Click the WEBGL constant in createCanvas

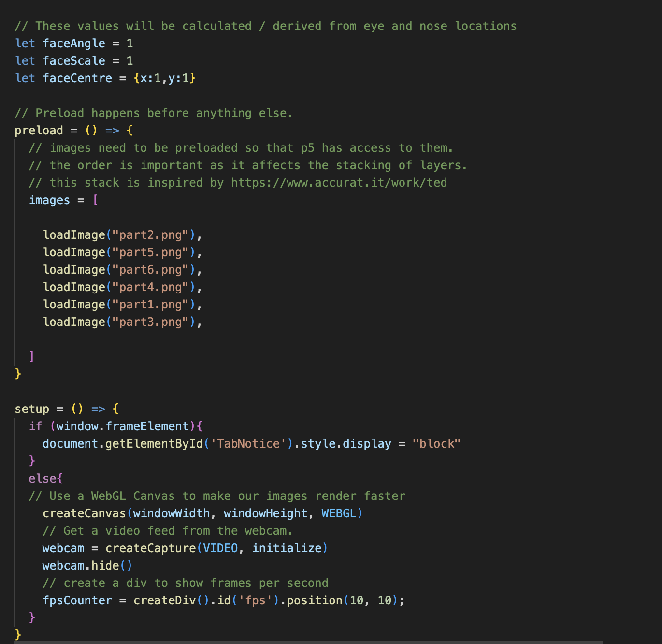pyautogui.click(x=339, y=513)
